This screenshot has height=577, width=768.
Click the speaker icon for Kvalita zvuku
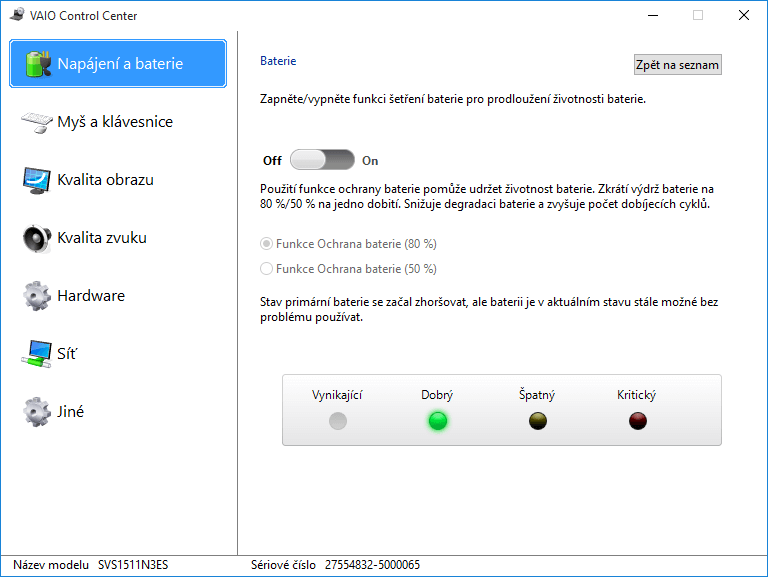click(37, 238)
